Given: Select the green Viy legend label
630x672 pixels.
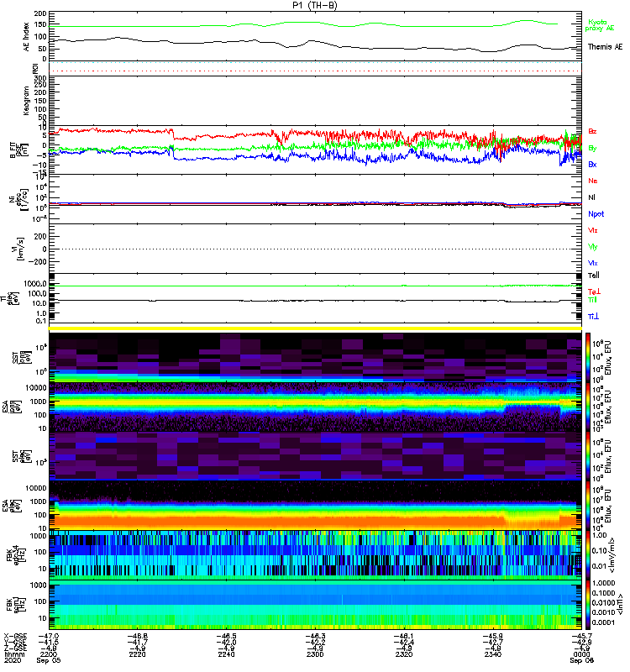Looking at the screenshot, I should pos(593,247).
